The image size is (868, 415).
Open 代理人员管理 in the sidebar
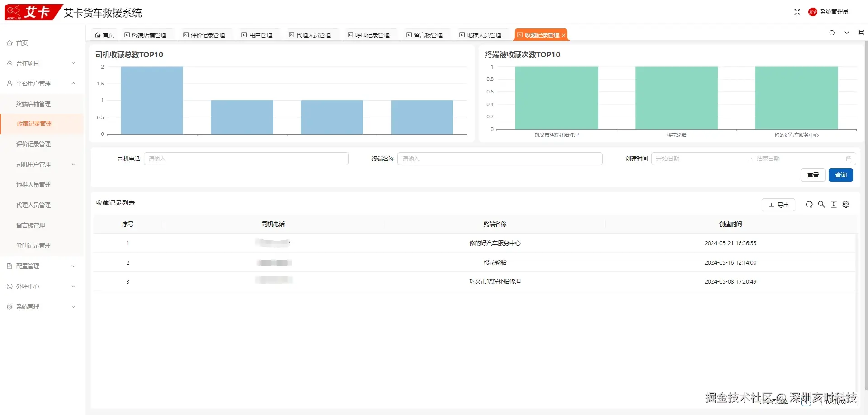click(x=33, y=205)
